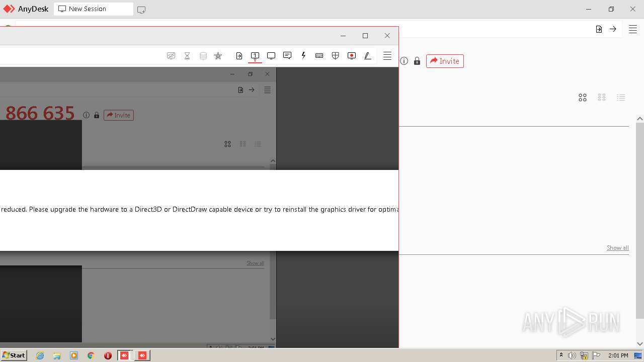Click file transfer icon in main AnyDesk address bar
644x362 pixels.
pyautogui.click(x=599, y=29)
